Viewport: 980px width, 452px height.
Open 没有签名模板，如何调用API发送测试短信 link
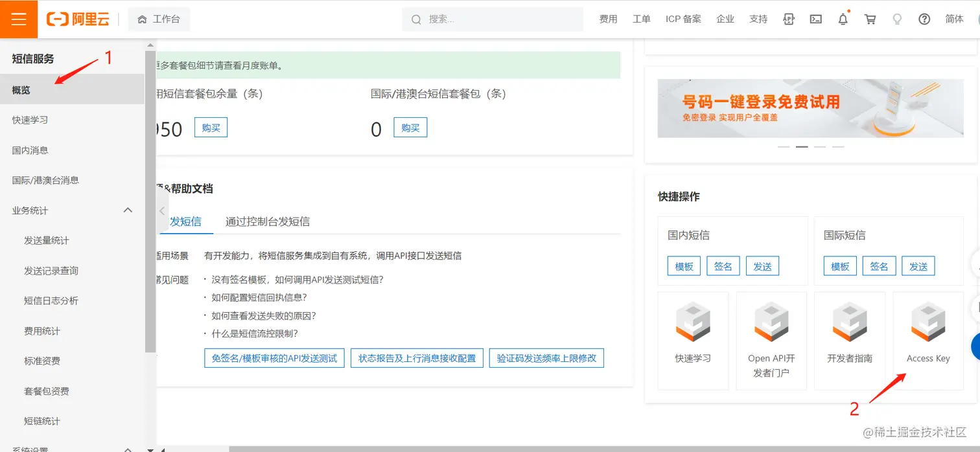(x=297, y=280)
